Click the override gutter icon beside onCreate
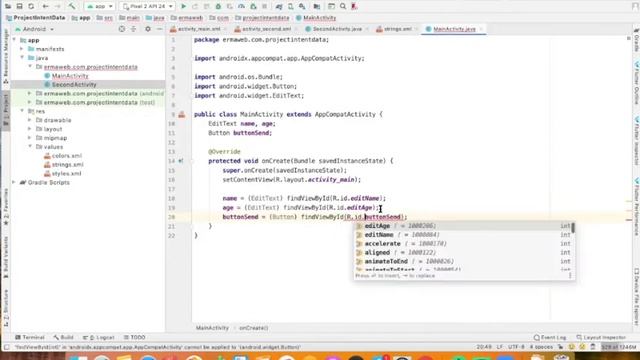This screenshot has width=640, height=360. pos(181,161)
